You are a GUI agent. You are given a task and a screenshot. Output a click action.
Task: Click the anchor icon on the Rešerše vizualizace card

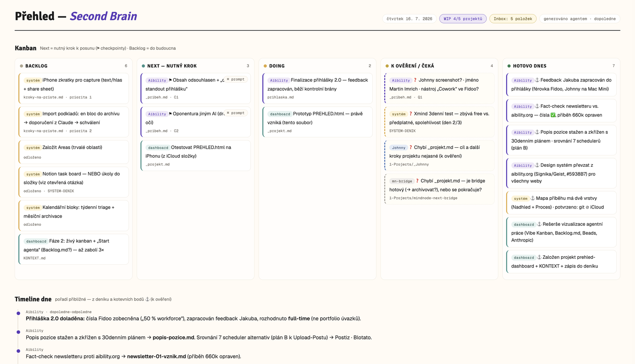[539, 224]
